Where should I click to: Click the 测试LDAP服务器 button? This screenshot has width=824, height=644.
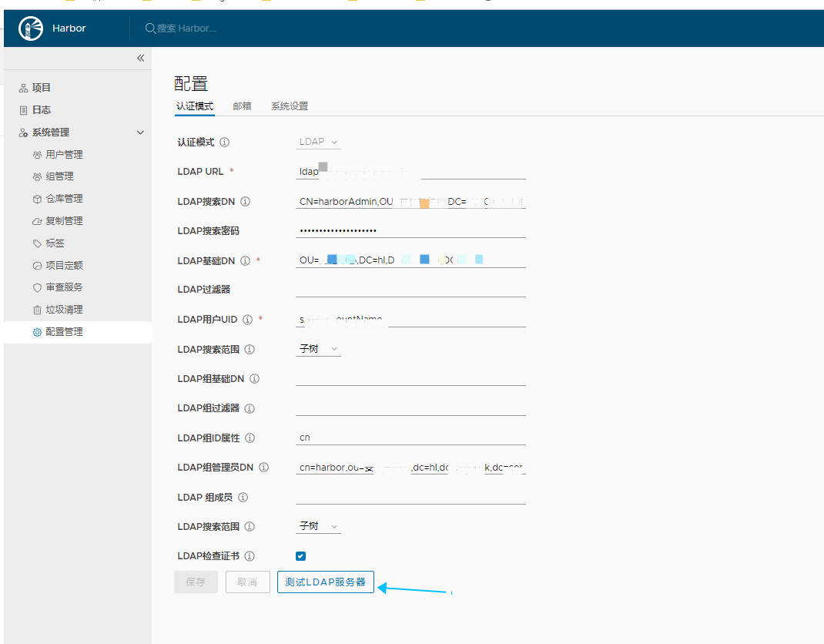(325, 582)
